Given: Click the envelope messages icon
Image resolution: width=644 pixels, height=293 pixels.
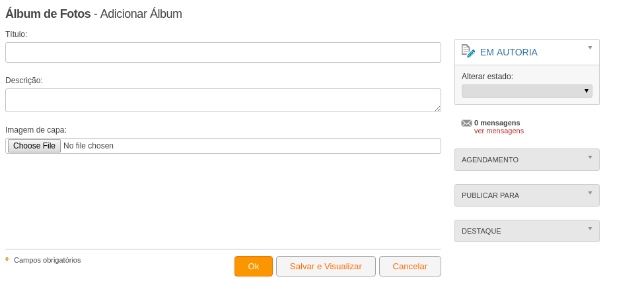Looking at the screenshot, I should 466,123.
